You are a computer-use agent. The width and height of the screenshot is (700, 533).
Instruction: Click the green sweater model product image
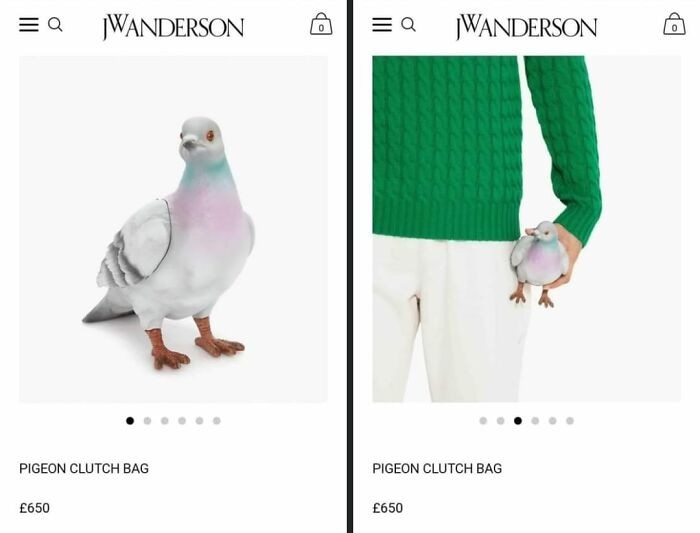click(526, 229)
